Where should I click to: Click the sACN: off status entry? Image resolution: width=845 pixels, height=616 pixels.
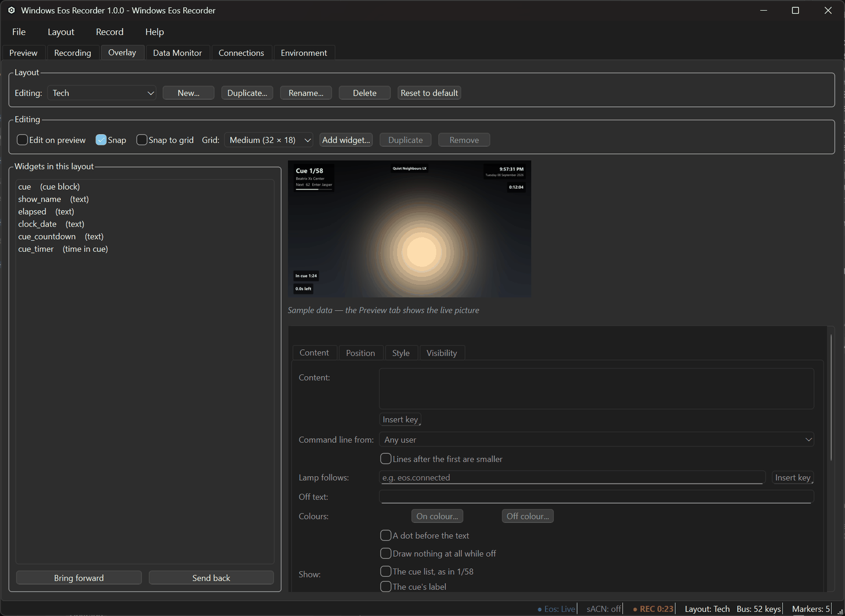[604, 609]
